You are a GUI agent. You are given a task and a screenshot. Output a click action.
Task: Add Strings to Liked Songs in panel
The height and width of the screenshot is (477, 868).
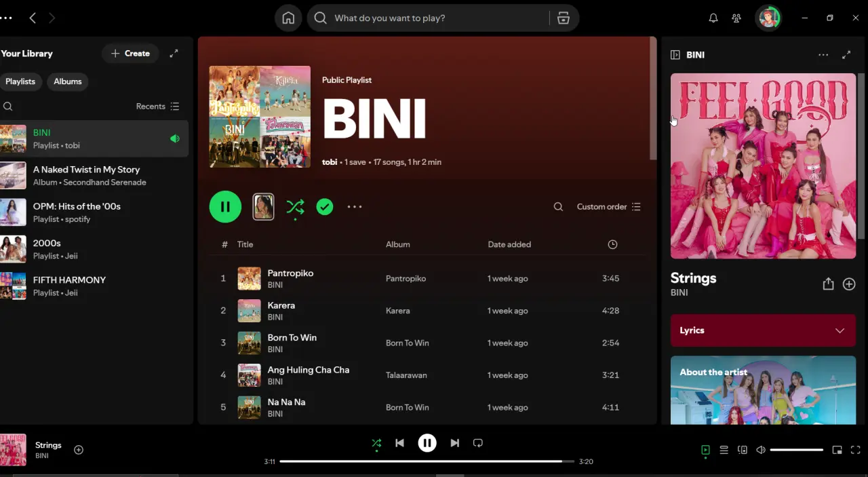(x=849, y=284)
